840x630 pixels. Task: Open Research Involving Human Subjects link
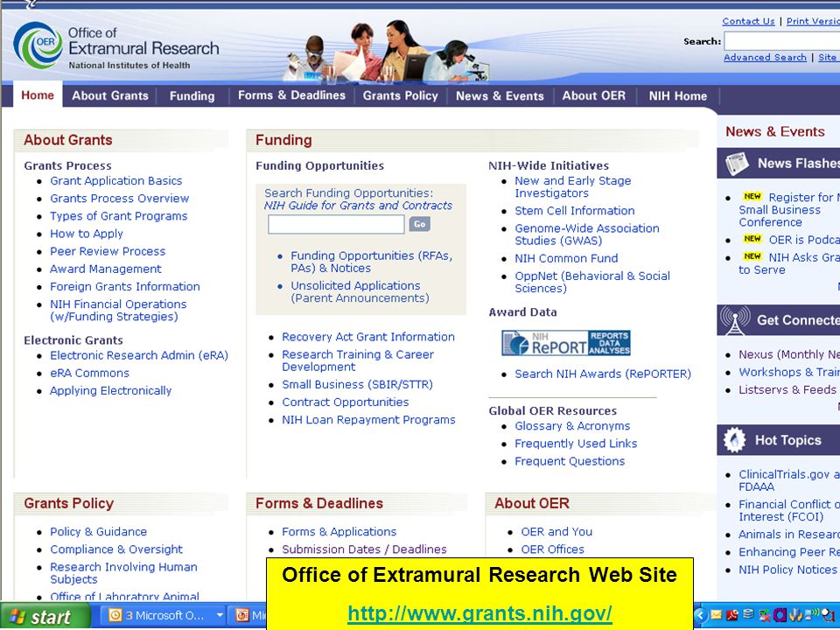(123, 573)
